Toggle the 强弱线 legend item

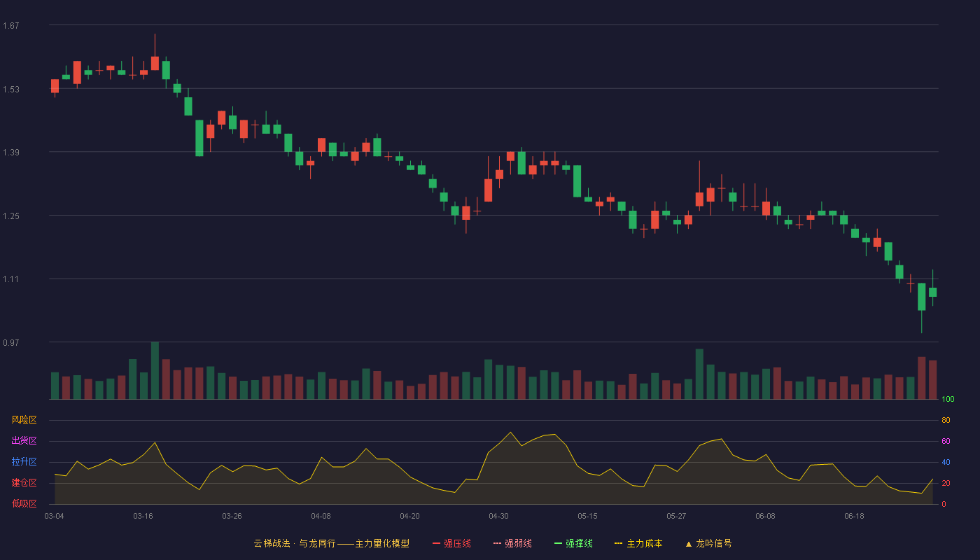(512, 543)
